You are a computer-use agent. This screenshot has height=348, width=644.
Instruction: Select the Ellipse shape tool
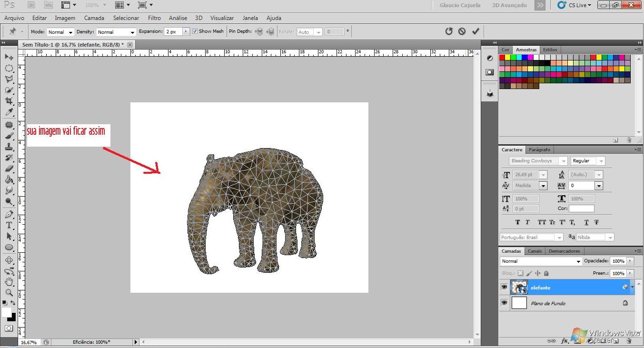pos(9,247)
